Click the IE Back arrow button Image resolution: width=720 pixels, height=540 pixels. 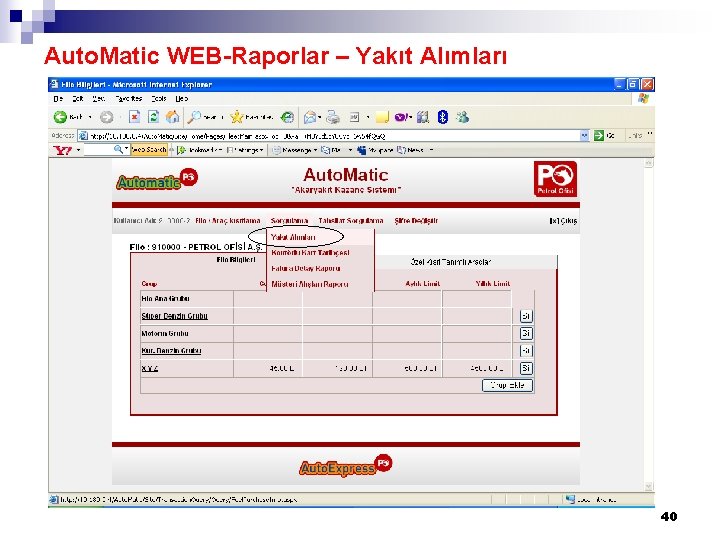[x=60, y=117]
